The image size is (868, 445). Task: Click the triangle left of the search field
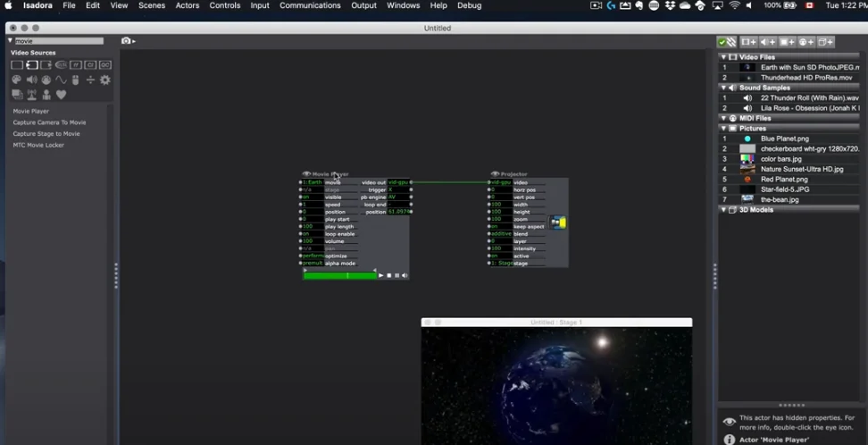tap(10, 41)
